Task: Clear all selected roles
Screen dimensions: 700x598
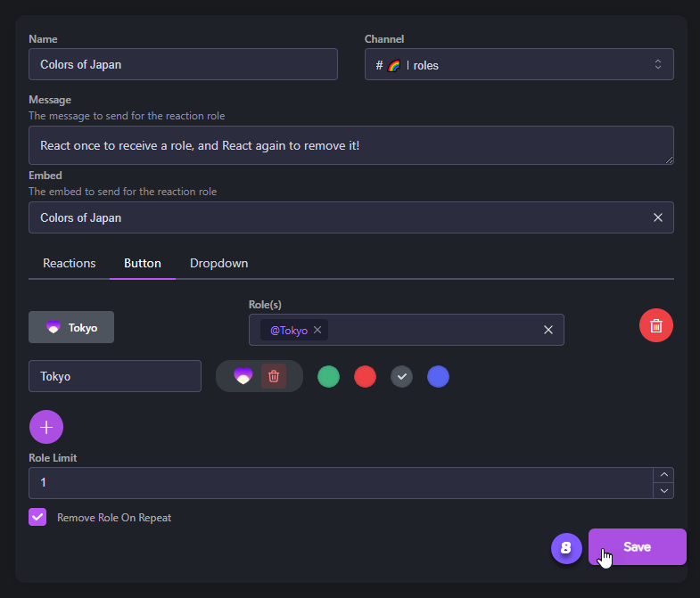Action: click(x=548, y=330)
